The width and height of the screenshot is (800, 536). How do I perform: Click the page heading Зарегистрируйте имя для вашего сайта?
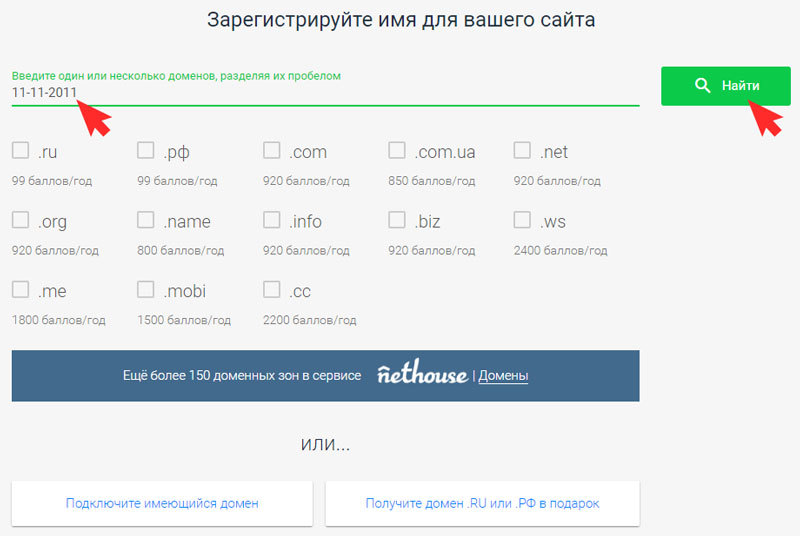point(401,20)
